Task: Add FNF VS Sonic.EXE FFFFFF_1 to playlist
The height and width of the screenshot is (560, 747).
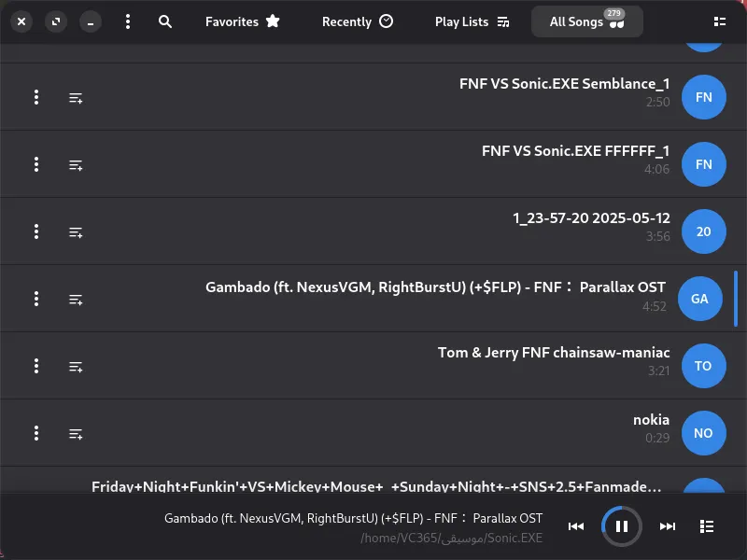Action: click(x=76, y=165)
